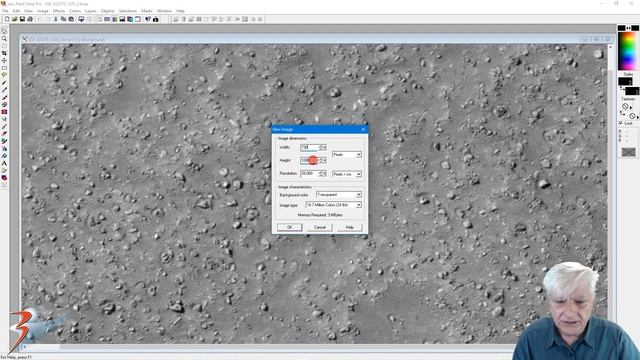Click the background Textures swatch

(632, 116)
